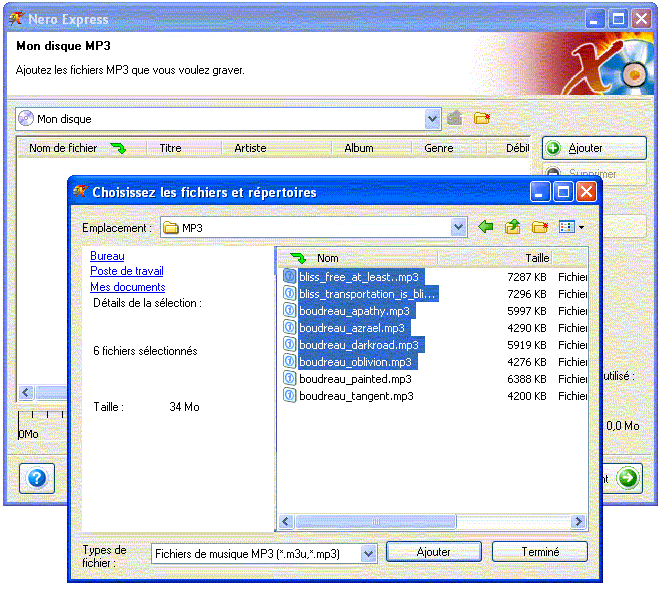Click 6388 KB size value
The height and width of the screenshot is (589, 664).
click(527, 379)
